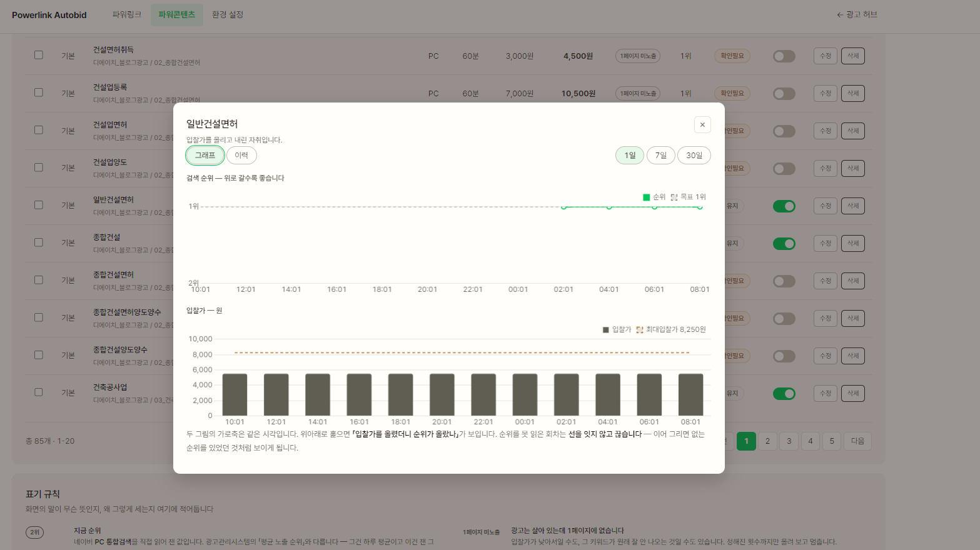980x550 pixels.
Task: Tick checkbox for 건설업면허 row
Action: pyautogui.click(x=39, y=130)
